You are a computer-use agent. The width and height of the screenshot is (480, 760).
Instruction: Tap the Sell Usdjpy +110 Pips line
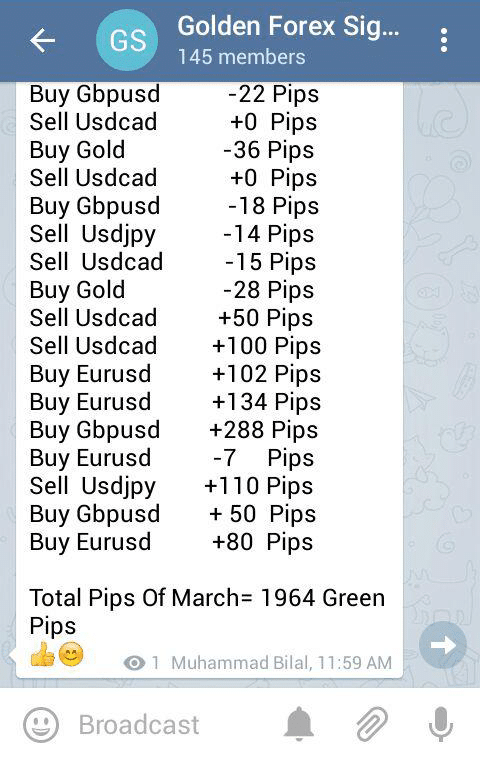pos(171,486)
